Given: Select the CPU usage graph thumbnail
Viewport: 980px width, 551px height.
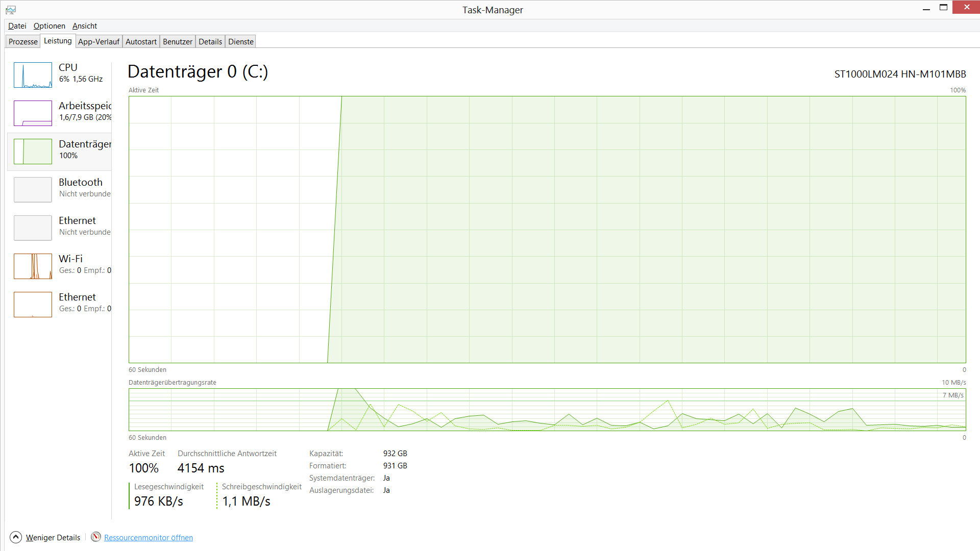Looking at the screenshot, I should tap(33, 75).
